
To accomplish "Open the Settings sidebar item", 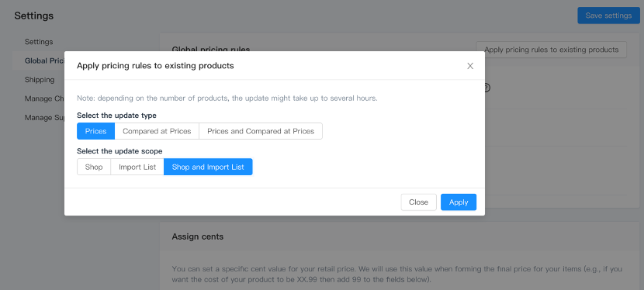I will click(39, 42).
